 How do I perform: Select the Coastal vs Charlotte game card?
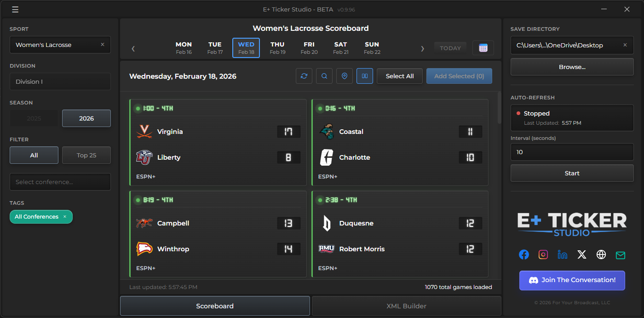coord(400,142)
